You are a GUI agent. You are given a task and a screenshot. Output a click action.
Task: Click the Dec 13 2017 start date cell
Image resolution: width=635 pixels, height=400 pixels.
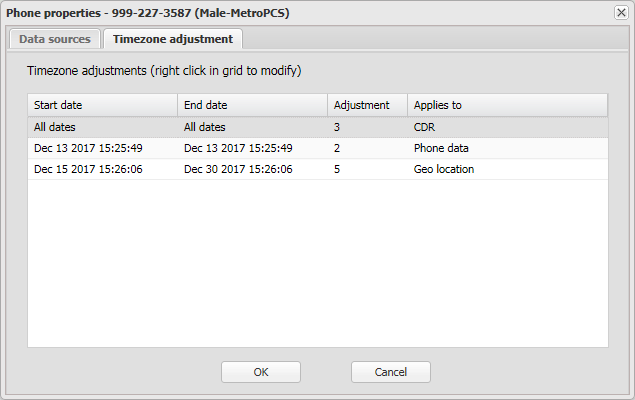pos(88,148)
